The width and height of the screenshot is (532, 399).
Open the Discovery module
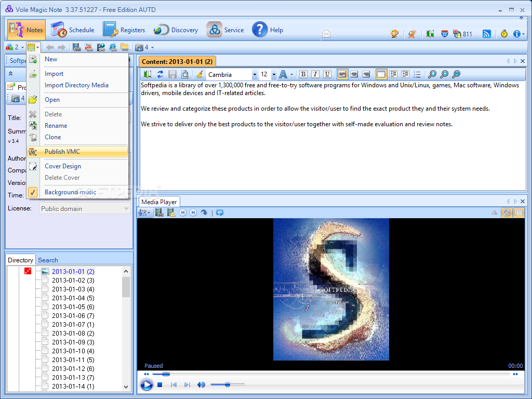[176, 30]
